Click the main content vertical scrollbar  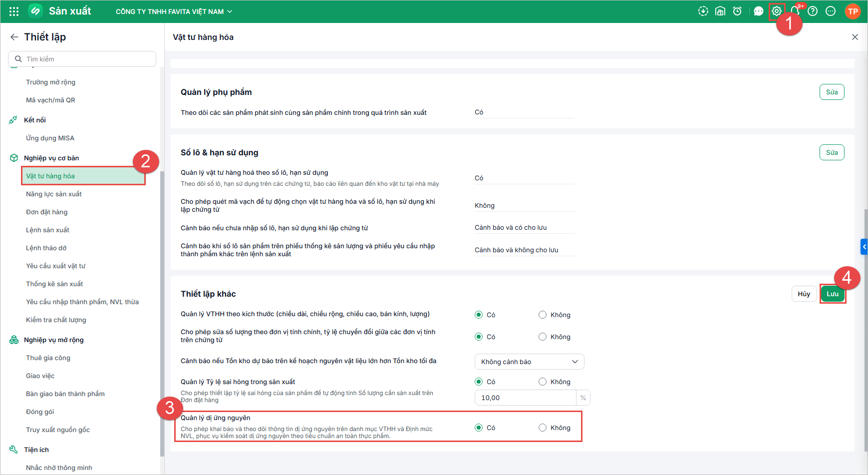click(x=866, y=330)
